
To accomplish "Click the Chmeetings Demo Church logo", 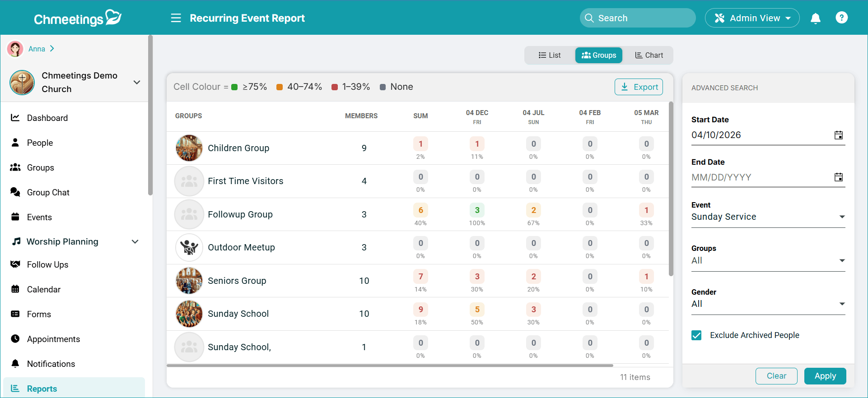I will 22,82.
